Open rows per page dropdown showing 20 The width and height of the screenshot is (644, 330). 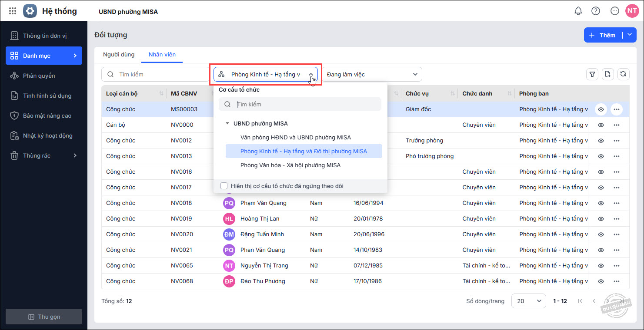[528, 301]
